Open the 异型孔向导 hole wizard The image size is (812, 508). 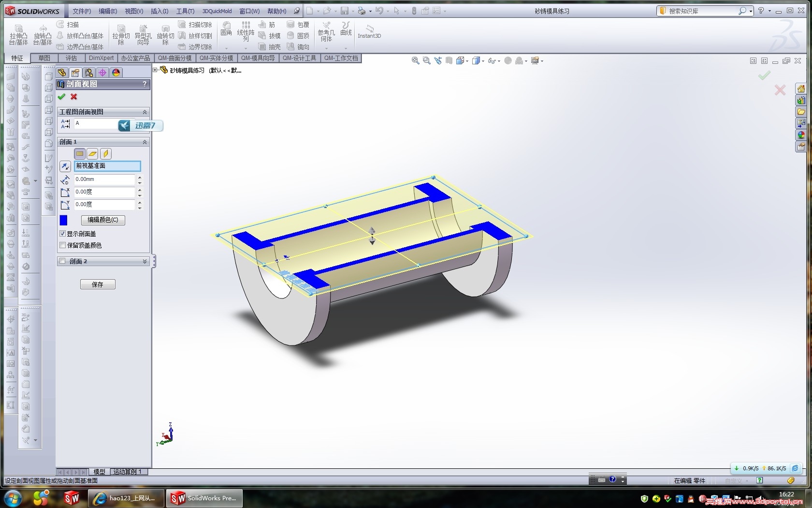point(143,35)
